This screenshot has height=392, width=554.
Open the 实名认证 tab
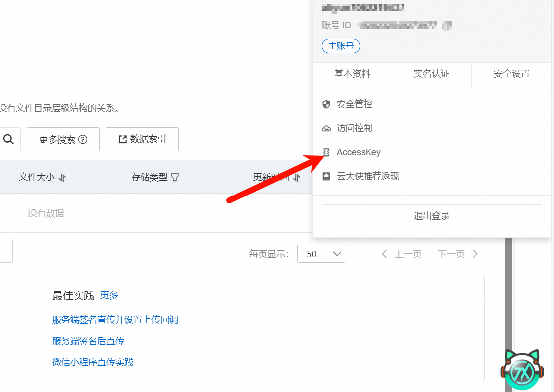[x=431, y=74]
